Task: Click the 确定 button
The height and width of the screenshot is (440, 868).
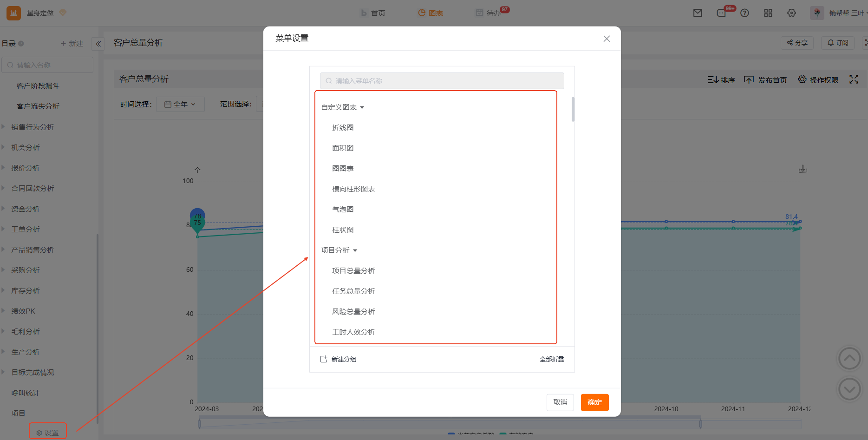Action: [594, 402]
